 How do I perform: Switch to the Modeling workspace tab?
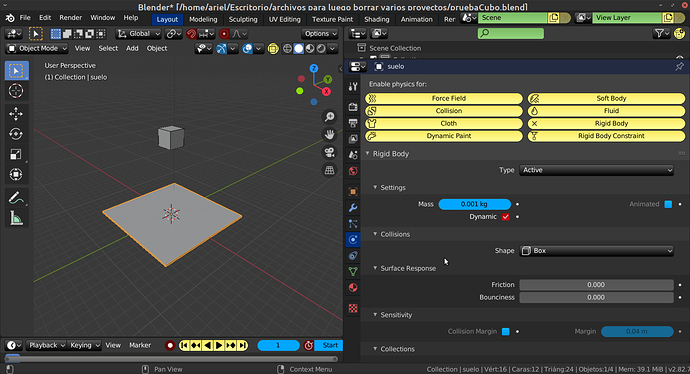pyautogui.click(x=203, y=19)
